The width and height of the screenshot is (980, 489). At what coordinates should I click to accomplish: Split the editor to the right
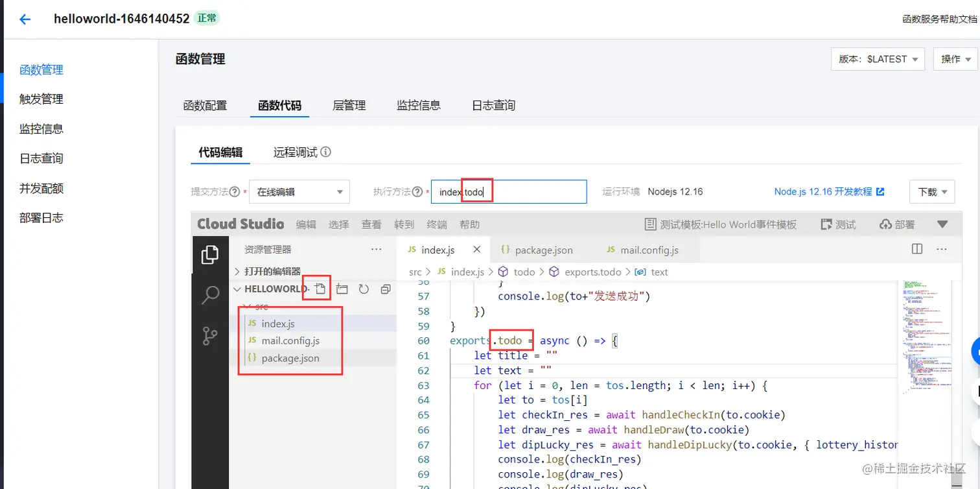[x=917, y=249]
